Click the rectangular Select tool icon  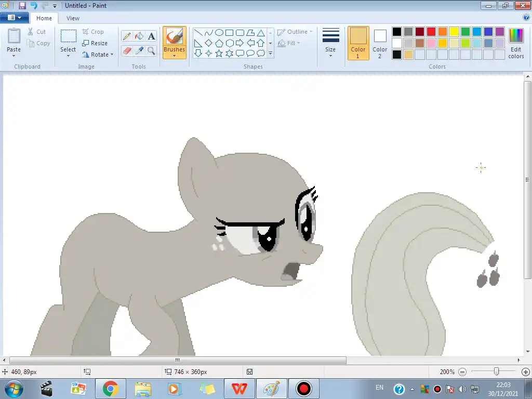pyautogui.click(x=68, y=36)
